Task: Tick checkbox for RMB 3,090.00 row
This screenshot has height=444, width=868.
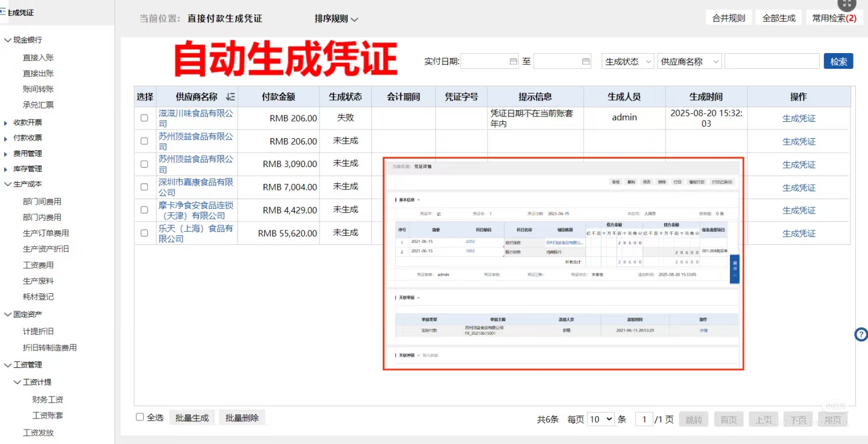Action: point(144,164)
